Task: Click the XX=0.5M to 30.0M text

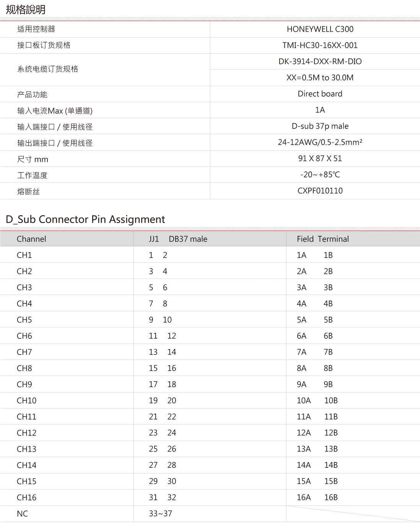Action: coord(320,78)
